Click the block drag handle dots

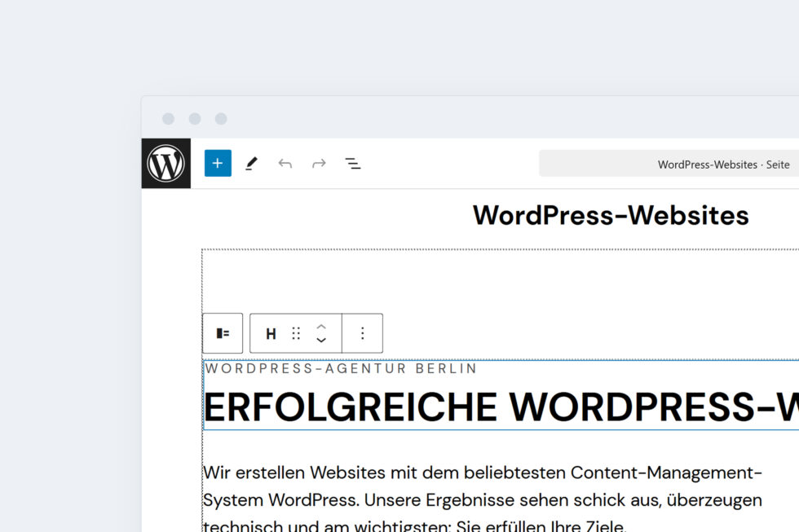(296, 333)
